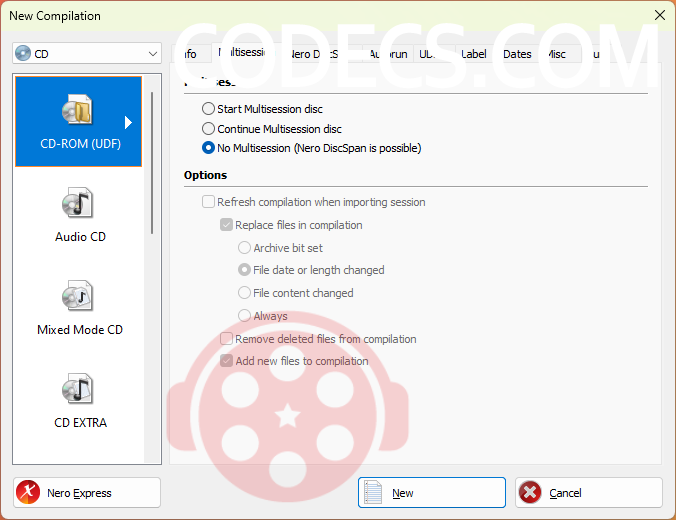Click the Options section heading
This screenshot has width=676, height=520.
click(205, 175)
